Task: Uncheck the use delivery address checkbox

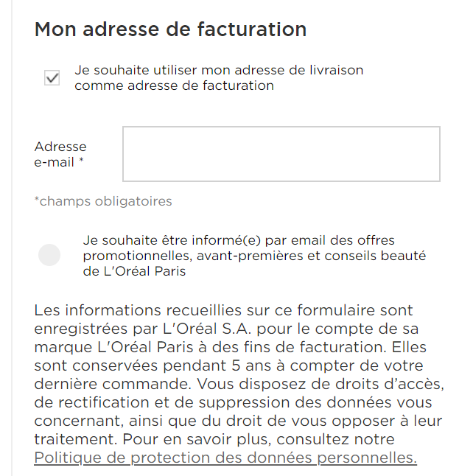Action: (52, 77)
